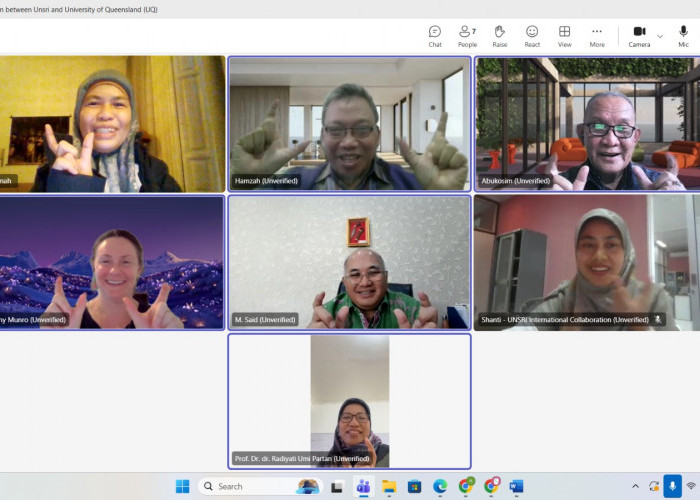Screen dimensions: 700x500
Task: Click M. Said's video tile
Action: tap(349, 261)
